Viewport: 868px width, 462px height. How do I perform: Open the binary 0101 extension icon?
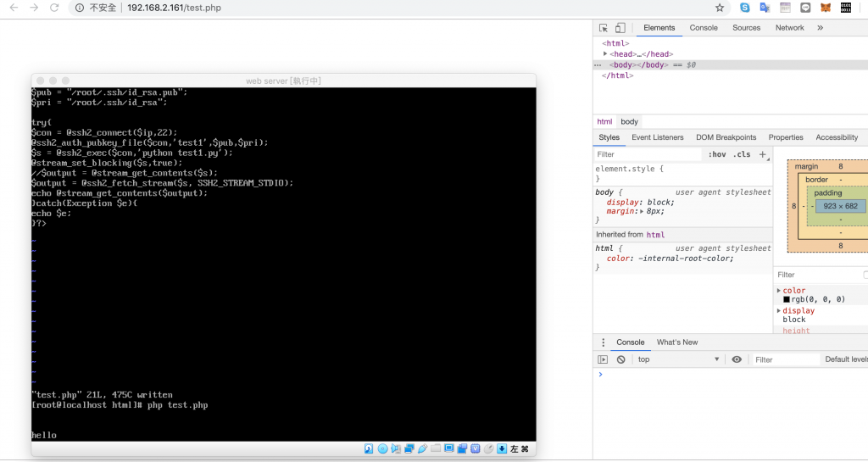pos(846,7)
